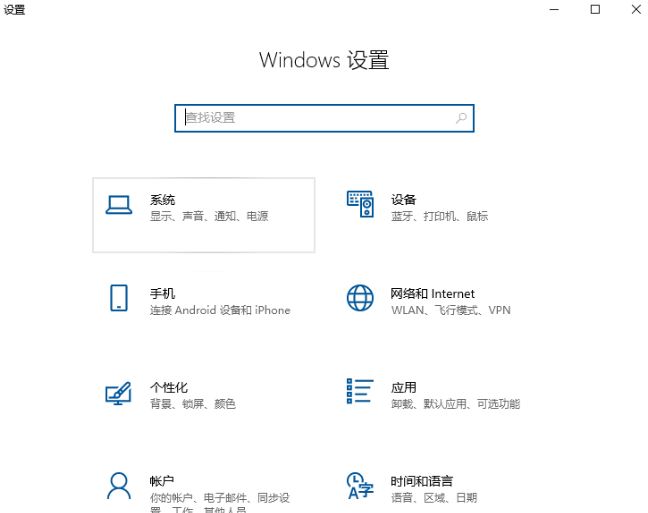Image resolution: width=648 pixels, height=513 pixels.
Task: Click the magnifier icon in search box
Action: pos(461,118)
